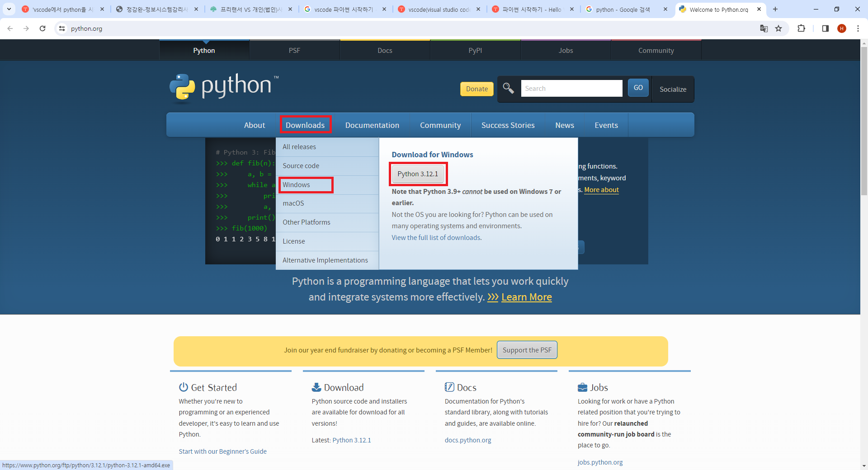Viewport: 868px width, 470px height.
Task: Switch to the 'vscode 파이썬 시작하기' tab
Action: coord(344,9)
